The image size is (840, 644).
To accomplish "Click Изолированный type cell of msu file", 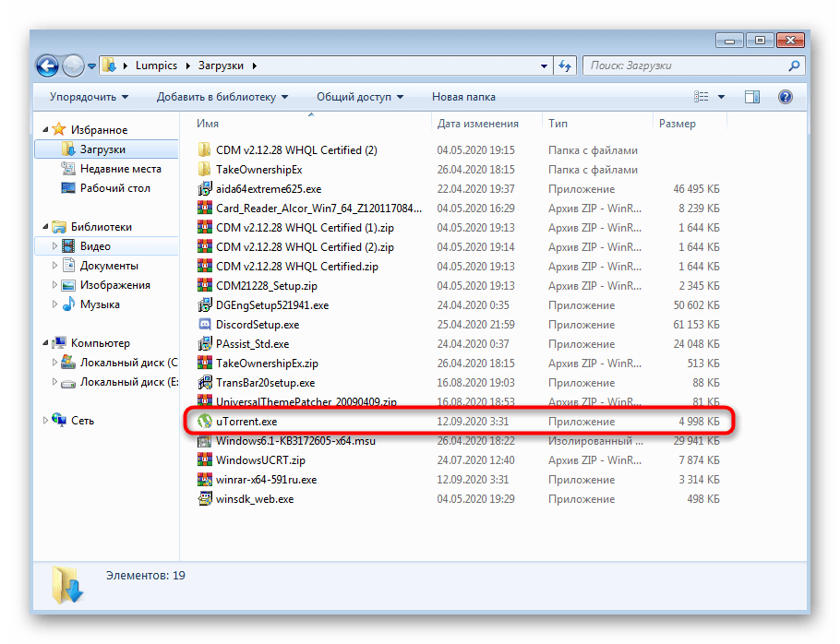I will (x=595, y=441).
